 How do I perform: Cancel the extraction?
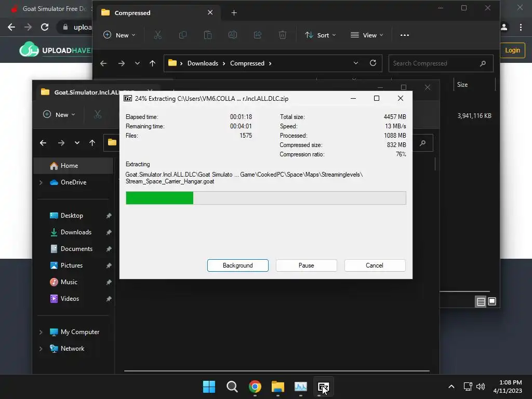coord(375,265)
